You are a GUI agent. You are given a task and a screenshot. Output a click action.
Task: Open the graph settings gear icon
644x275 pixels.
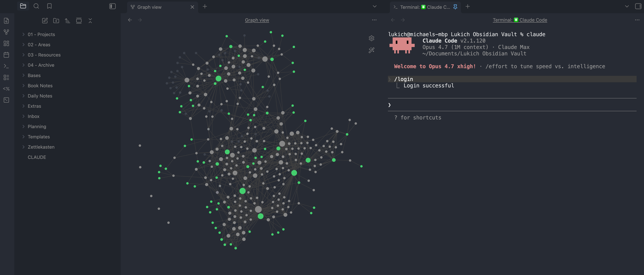[371, 38]
